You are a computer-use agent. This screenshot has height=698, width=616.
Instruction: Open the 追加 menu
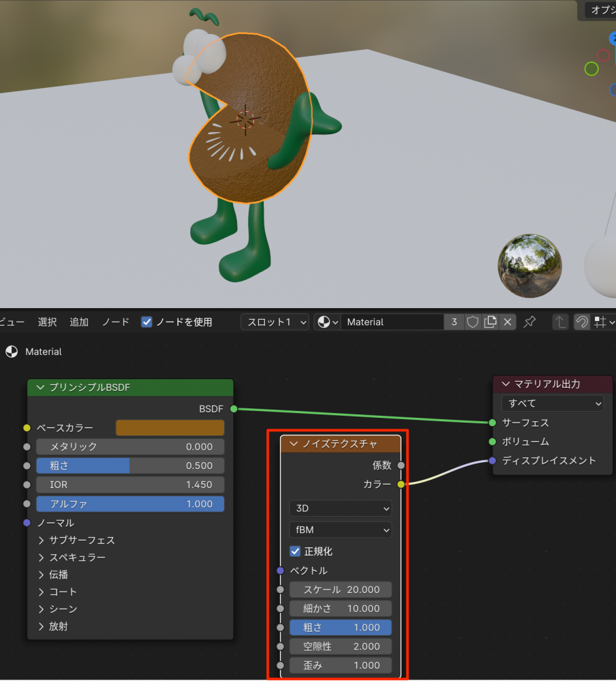pos(79,322)
